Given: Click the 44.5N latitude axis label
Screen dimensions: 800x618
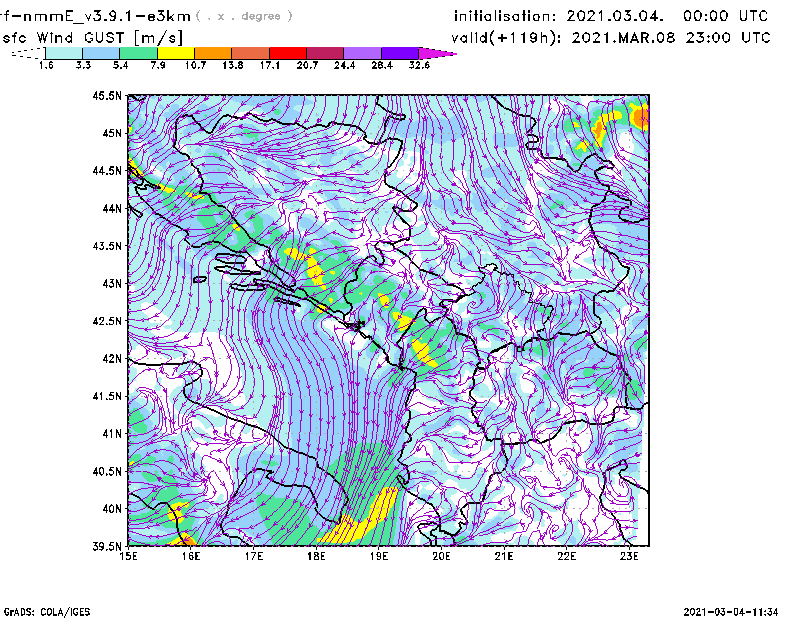Looking at the screenshot, I should point(107,170).
